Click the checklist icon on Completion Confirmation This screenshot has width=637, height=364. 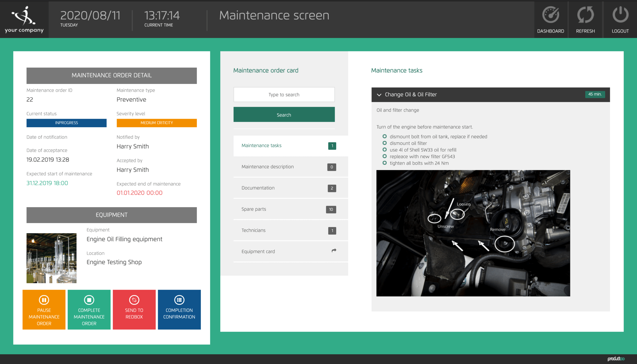[179, 299]
